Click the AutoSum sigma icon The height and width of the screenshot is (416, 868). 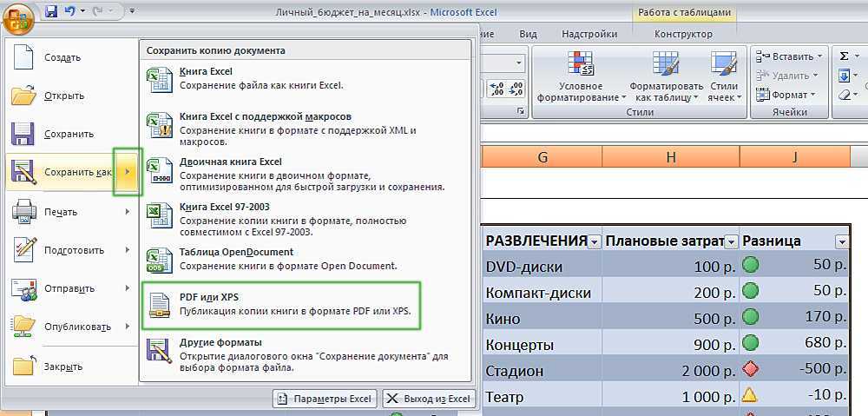(844, 56)
